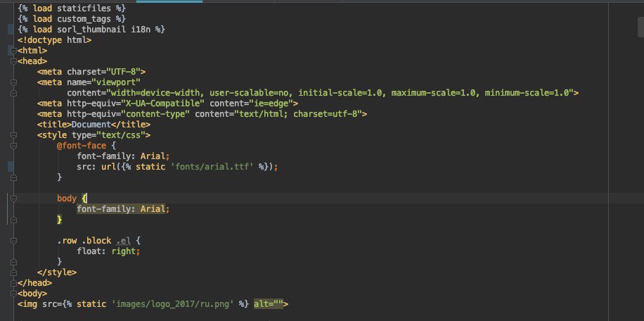
Task: Click 'maximum-scale=1.0' text
Action: coord(434,93)
